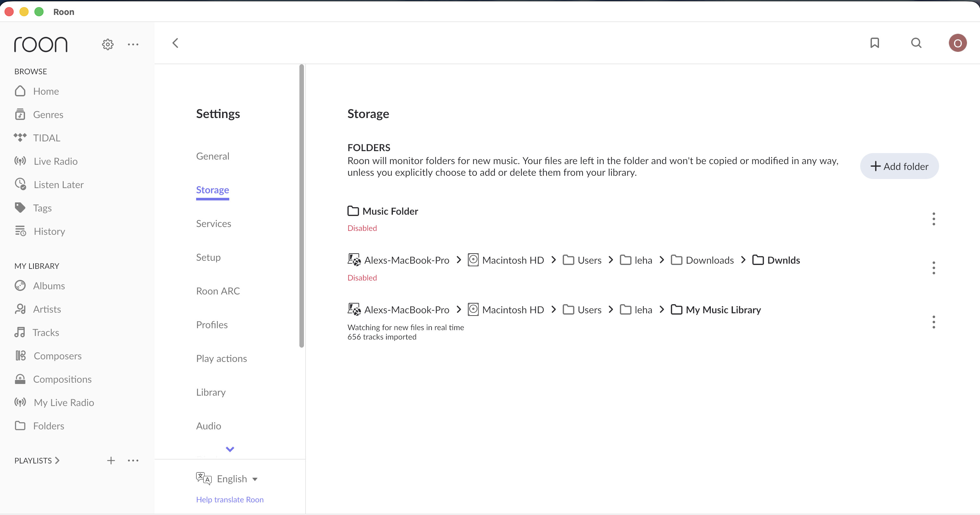Add a new playlist with the plus icon

pos(111,461)
